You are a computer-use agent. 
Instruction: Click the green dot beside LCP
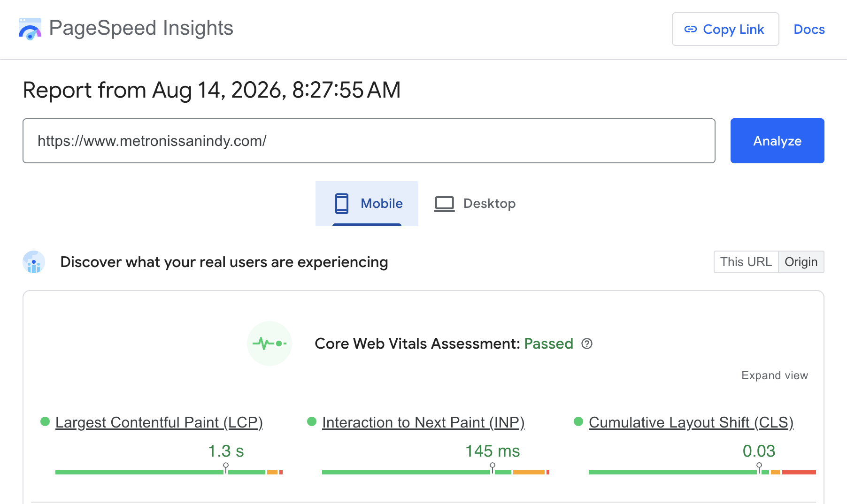tap(45, 421)
